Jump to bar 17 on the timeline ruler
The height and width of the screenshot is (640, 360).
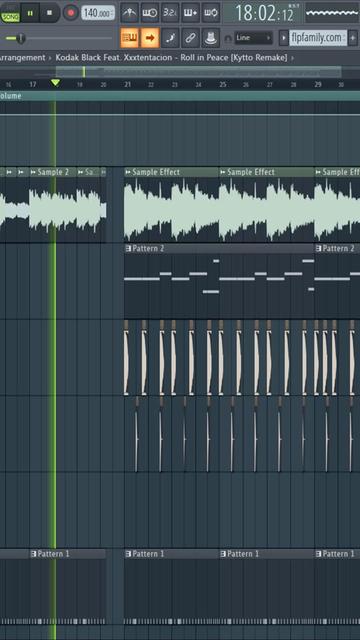point(33,84)
